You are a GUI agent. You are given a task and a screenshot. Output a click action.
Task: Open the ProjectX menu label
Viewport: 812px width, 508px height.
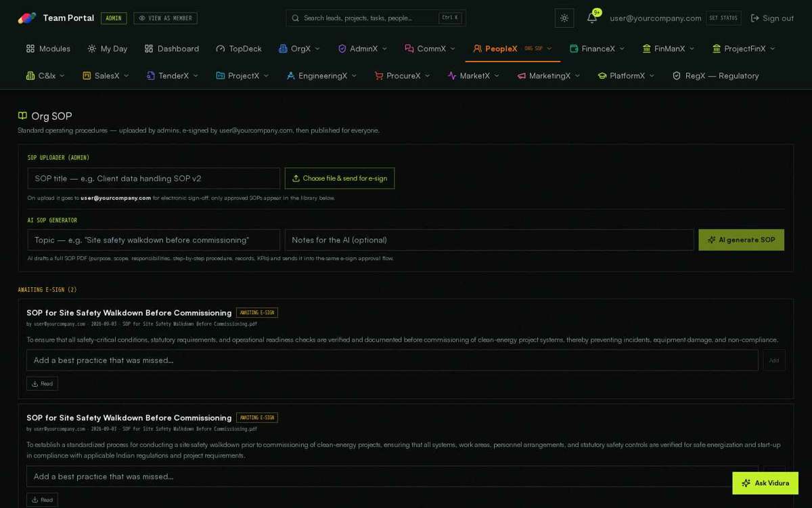coord(244,76)
